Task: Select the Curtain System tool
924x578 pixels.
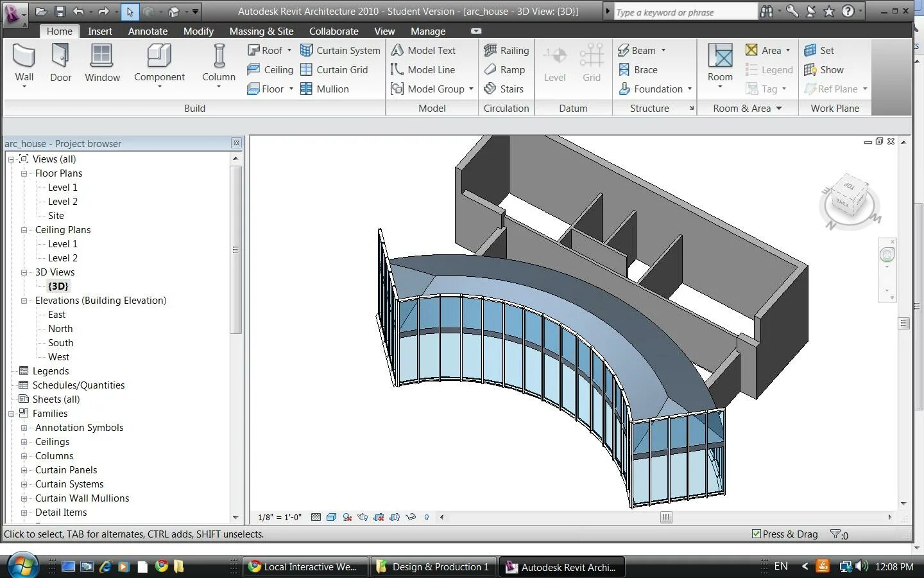Action: coord(341,50)
